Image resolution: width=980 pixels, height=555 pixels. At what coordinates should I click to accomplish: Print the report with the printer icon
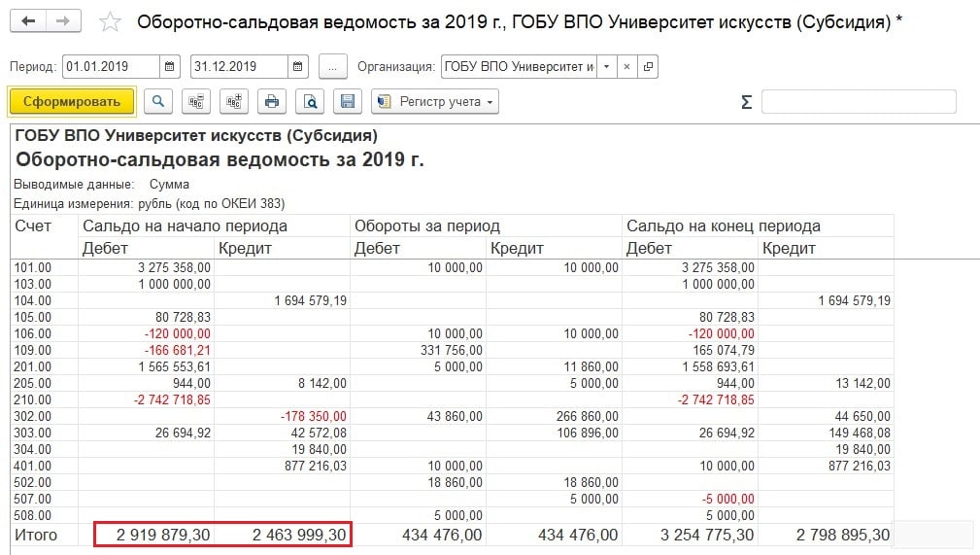tap(272, 101)
